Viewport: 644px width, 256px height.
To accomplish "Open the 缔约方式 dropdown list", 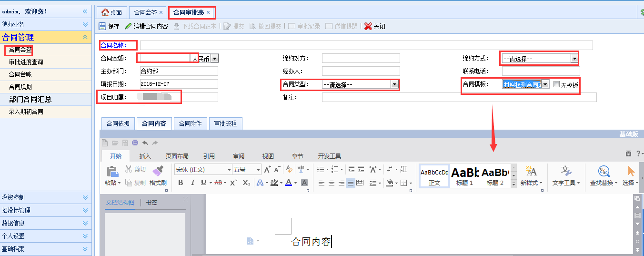I will pyautogui.click(x=574, y=59).
